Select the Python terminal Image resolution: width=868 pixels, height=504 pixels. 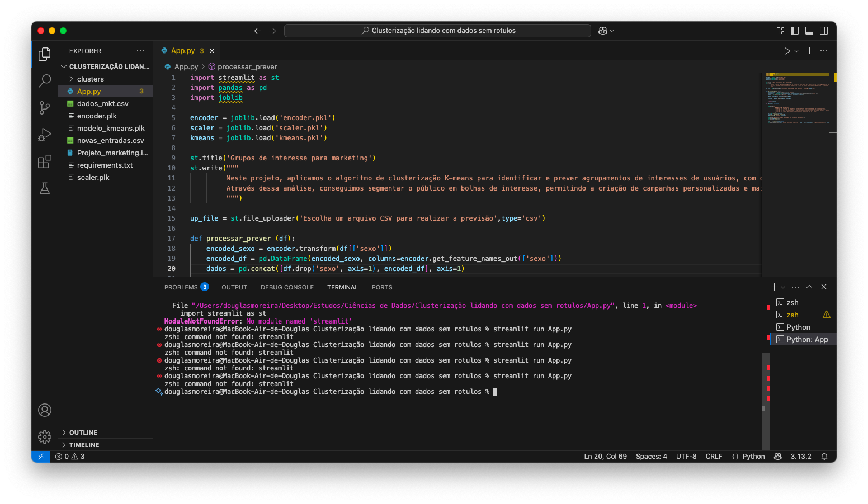click(x=803, y=327)
